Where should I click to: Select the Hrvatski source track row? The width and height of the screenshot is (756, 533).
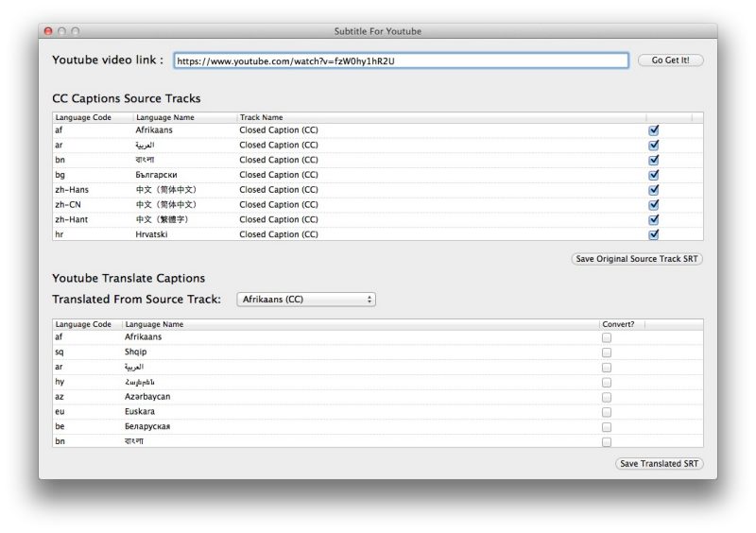tap(377, 234)
